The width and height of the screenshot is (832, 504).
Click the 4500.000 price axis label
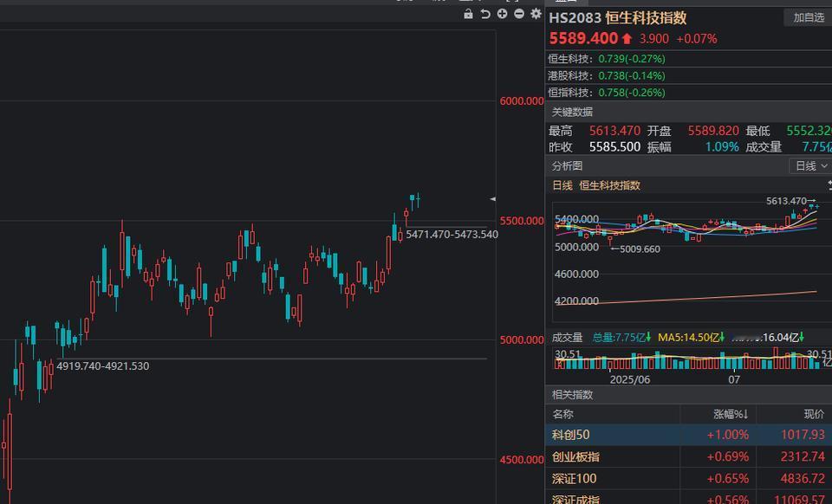[522, 460]
